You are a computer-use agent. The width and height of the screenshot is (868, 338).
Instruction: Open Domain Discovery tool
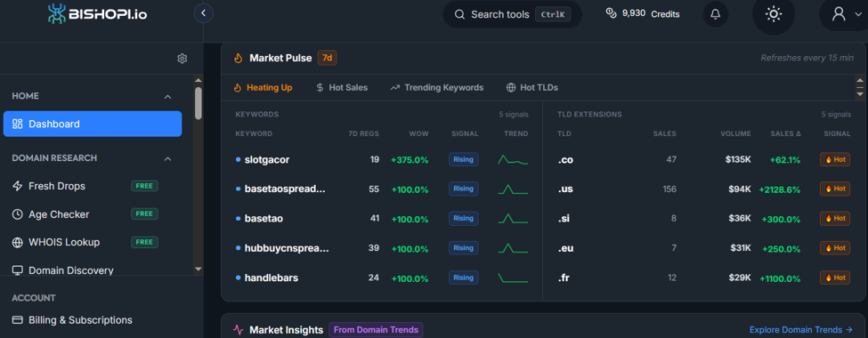(x=71, y=270)
